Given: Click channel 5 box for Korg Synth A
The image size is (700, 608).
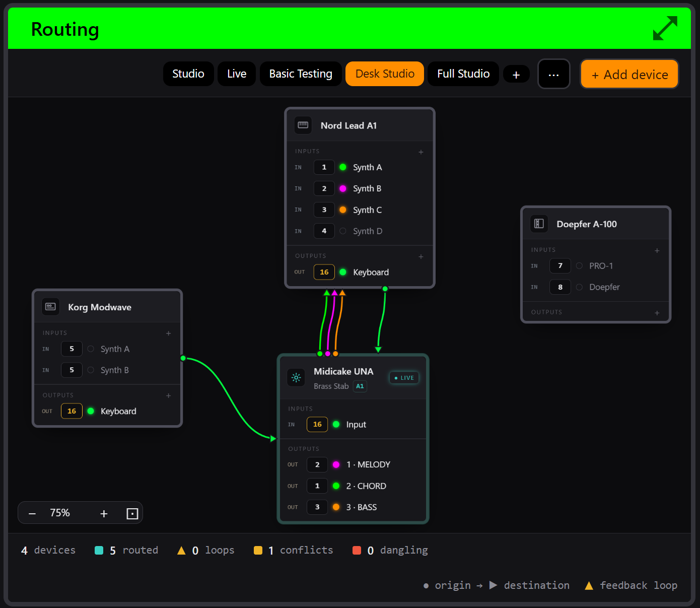Looking at the screenshot, I should (x=72, y=349).
